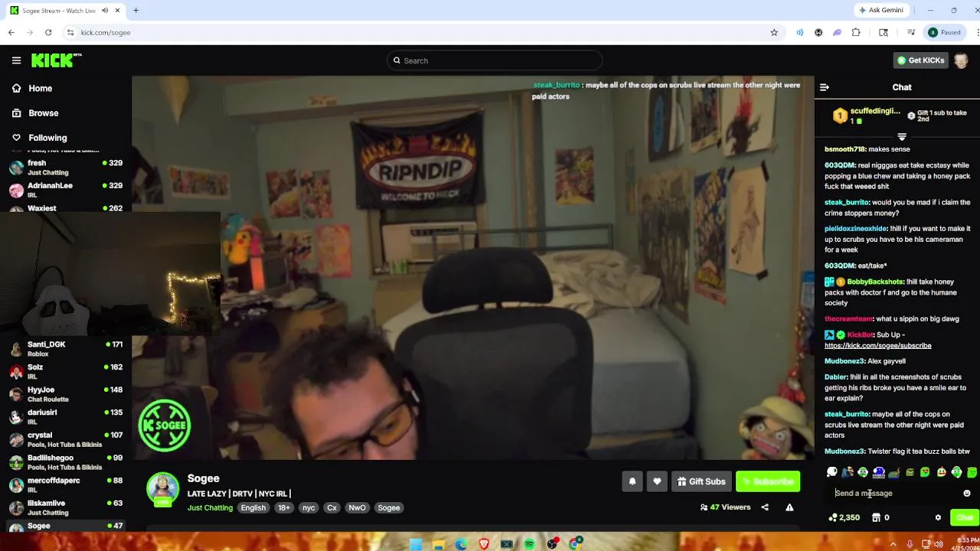Expand the chat leaderboard chevron
The width and height of the screenshot is (980, 551).
[x=902, y=137]
